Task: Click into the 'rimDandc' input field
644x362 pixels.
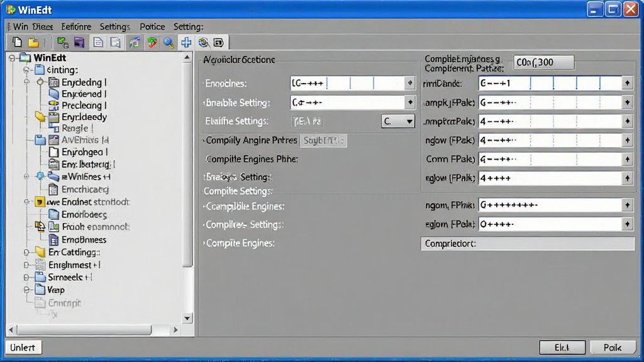Action: tap(550, 84)
